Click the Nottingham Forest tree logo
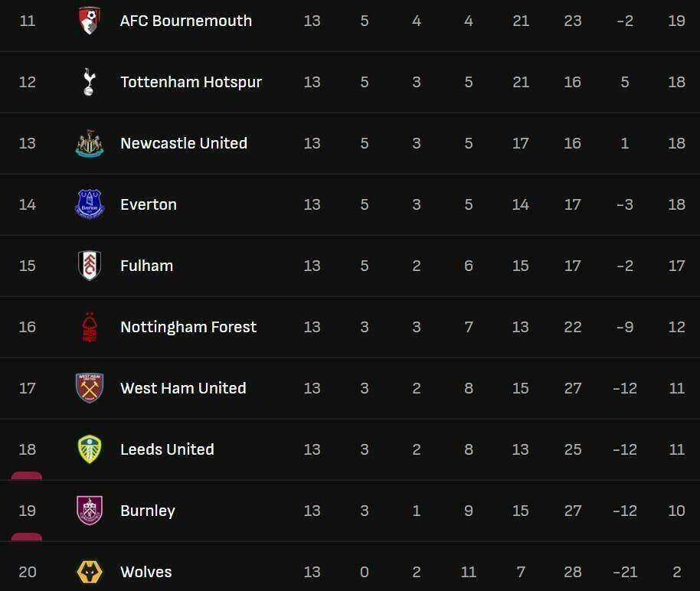 point(90,327)
